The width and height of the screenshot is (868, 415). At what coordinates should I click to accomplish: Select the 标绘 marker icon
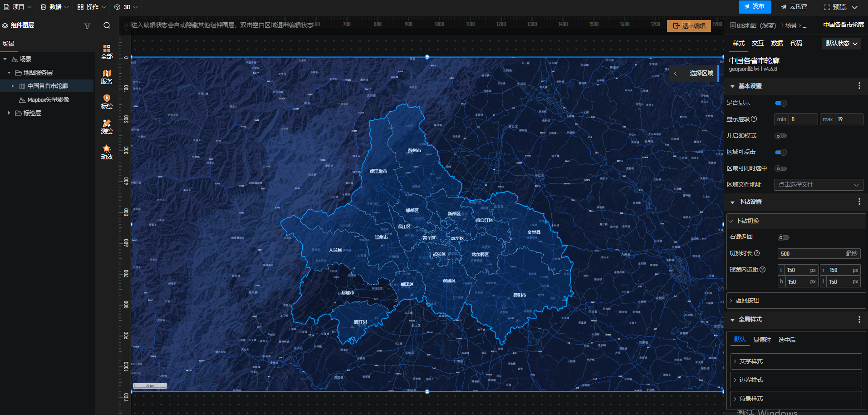point(107,102)
